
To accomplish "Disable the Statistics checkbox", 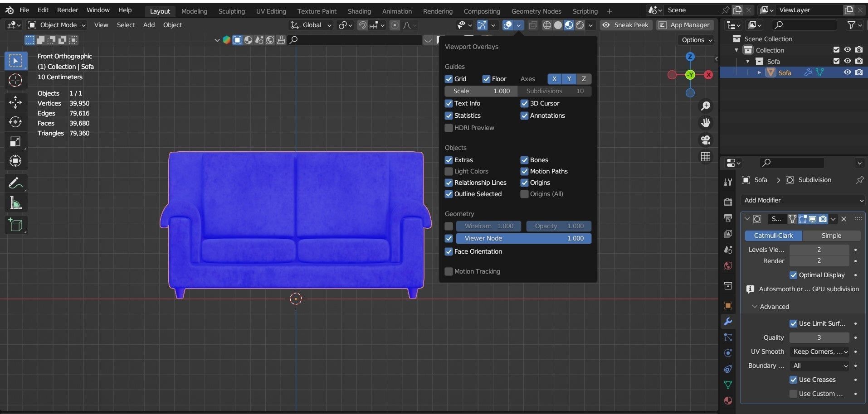I will point(449,116).
